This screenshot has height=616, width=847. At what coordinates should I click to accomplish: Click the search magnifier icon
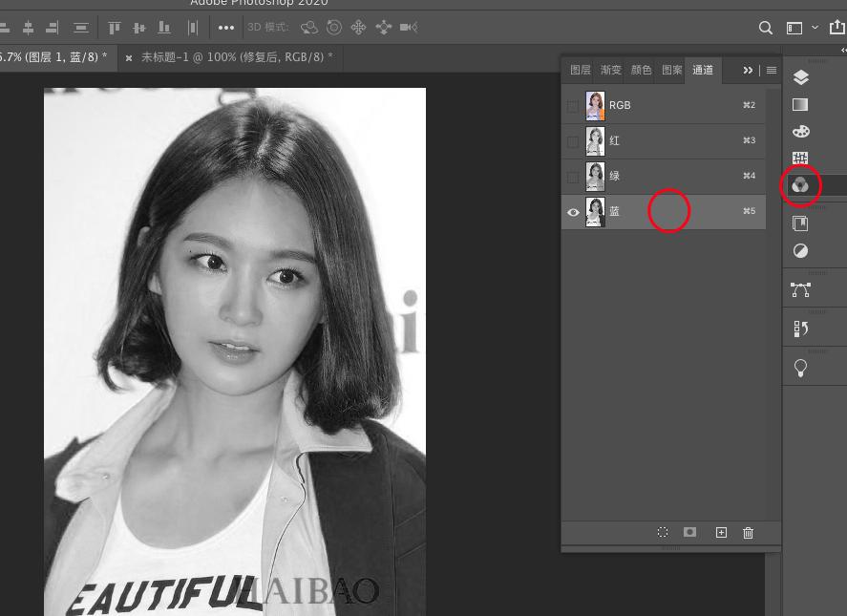pyautogui.click(x=766, y=28)
